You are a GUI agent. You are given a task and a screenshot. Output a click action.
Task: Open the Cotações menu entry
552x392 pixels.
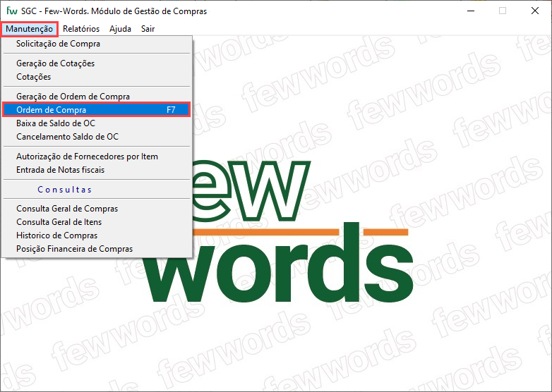[x=97, y=77]
